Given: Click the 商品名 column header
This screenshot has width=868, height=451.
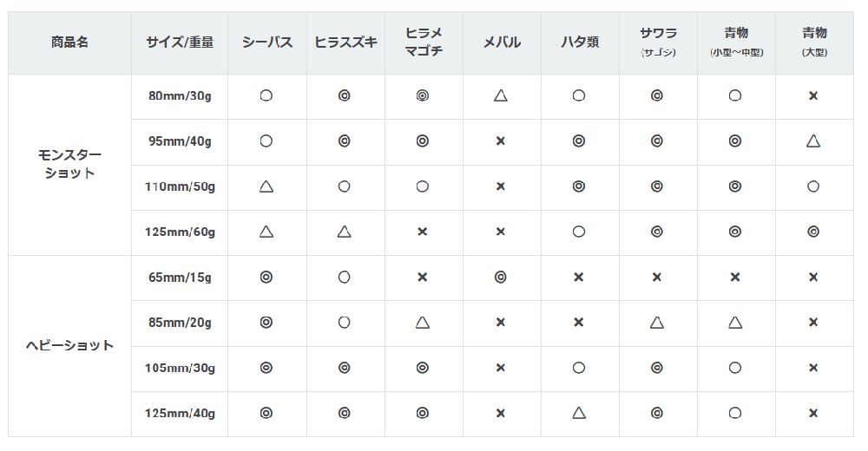Looking at the screenshot, I should coord(69,42).
